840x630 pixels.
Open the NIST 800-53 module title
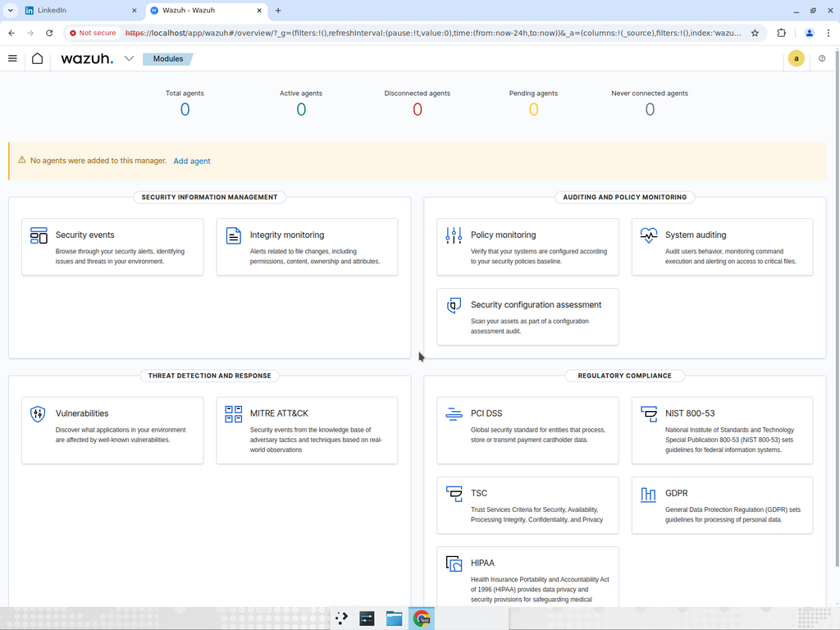(689, 413)
